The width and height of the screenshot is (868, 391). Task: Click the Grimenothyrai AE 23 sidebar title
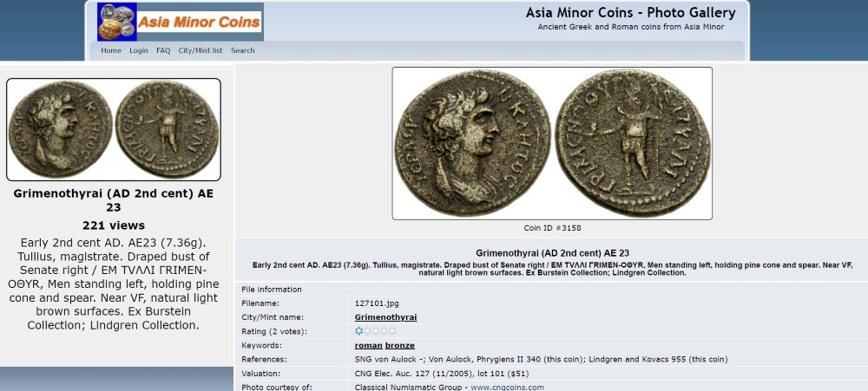114,200
